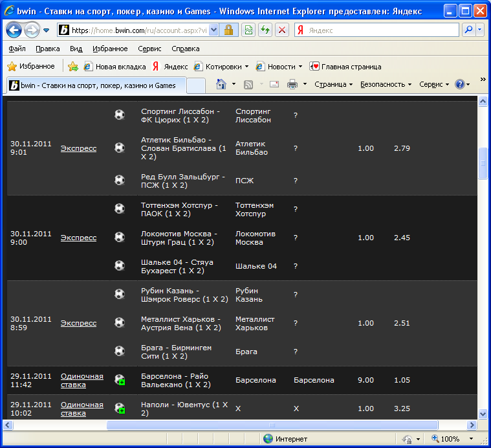Click soccer ball icon for Брага match
Screen dimensions: 491x448
(120, 351)
